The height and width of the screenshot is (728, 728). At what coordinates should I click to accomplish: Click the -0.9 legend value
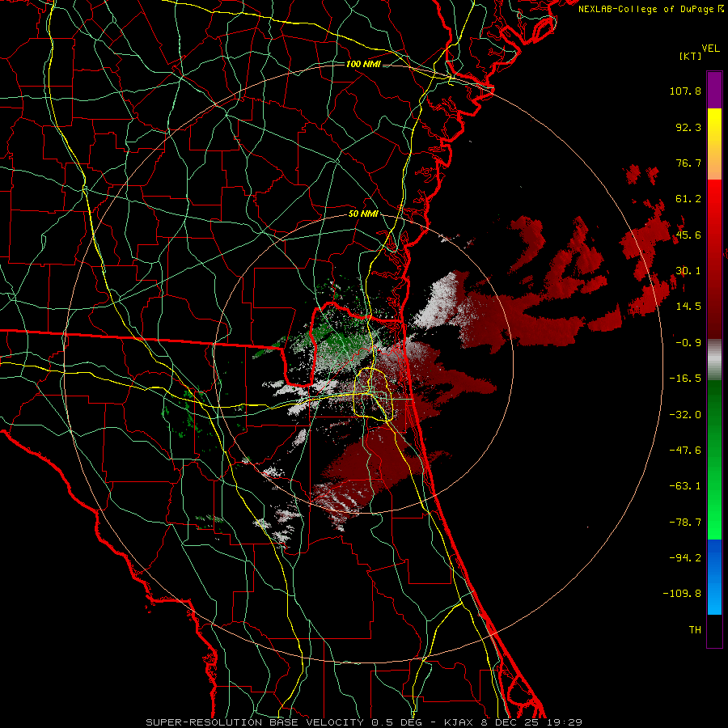[688, 343]
